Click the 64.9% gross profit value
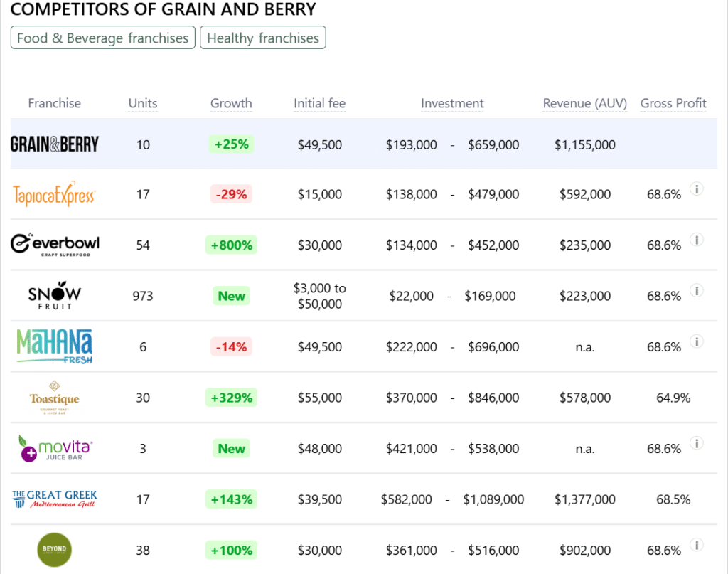Screen dimensions: 728x574 coord(673,398)
